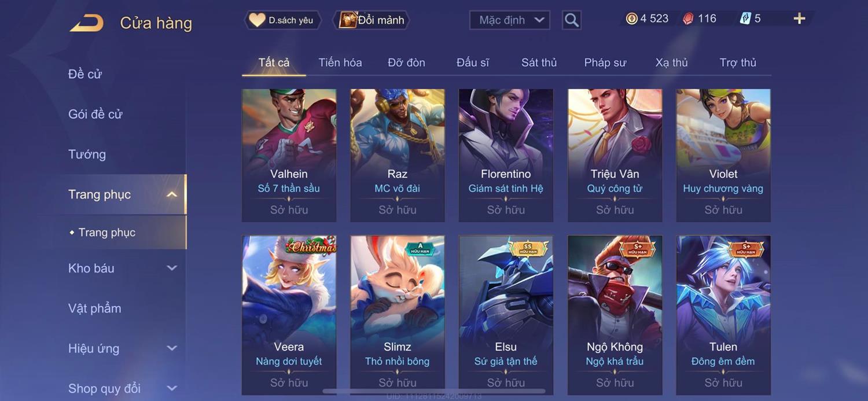Select the Florentino Giám sát tinh Hệ skin
868x401 pixels.
[506, 155]
